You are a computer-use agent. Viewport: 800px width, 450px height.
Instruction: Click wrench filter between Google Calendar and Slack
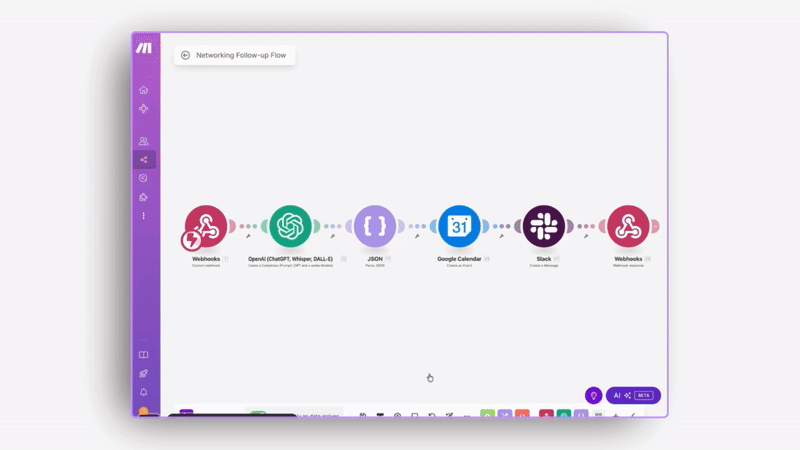(502, 236)
